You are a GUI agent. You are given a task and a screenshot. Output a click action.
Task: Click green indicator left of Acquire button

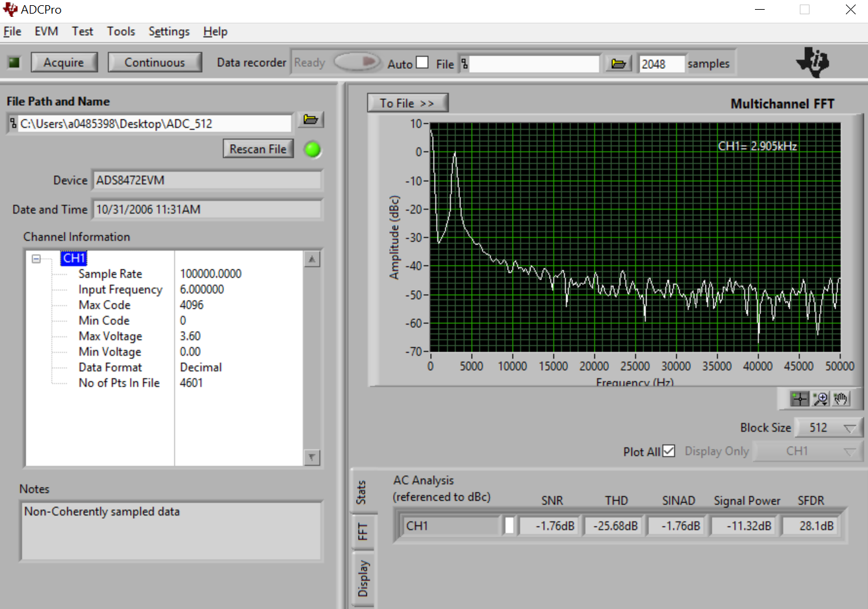point(14,62)
